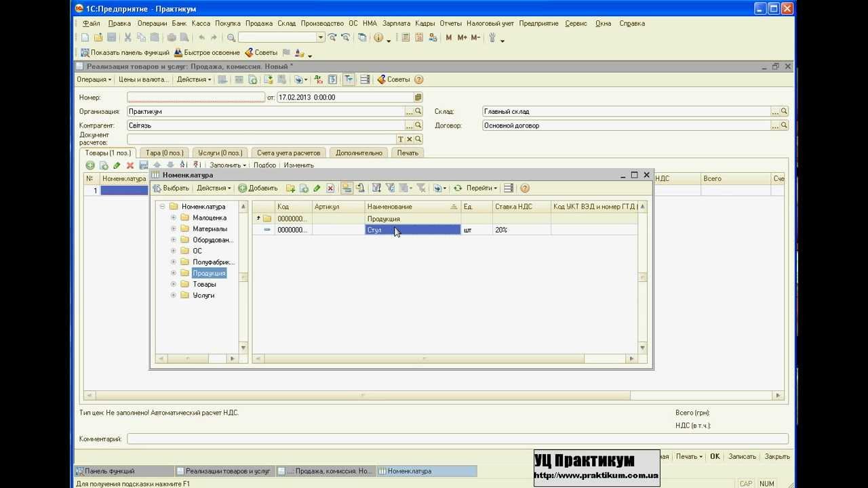
Task: Click the Print icon in main toolbar
Action: coord(172,37)
